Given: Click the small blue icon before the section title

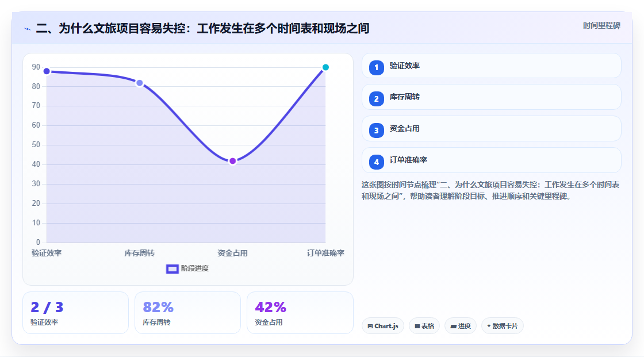Looking at the screenshot, I should coord(27,29).
